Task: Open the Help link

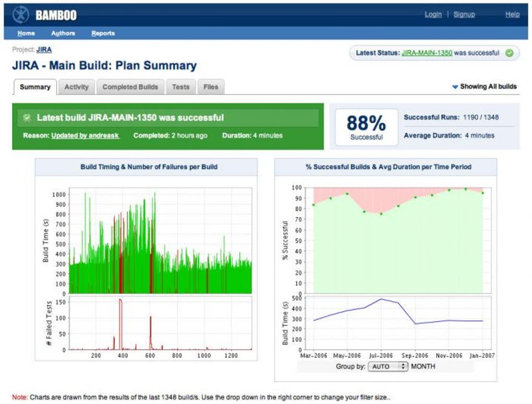Action: [512, 14]
